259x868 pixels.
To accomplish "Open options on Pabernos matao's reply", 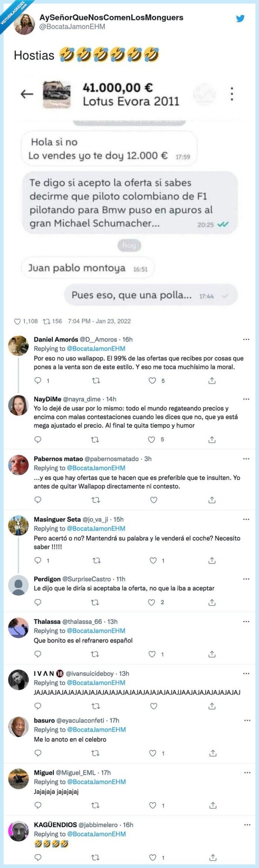I will click(246, 458).
